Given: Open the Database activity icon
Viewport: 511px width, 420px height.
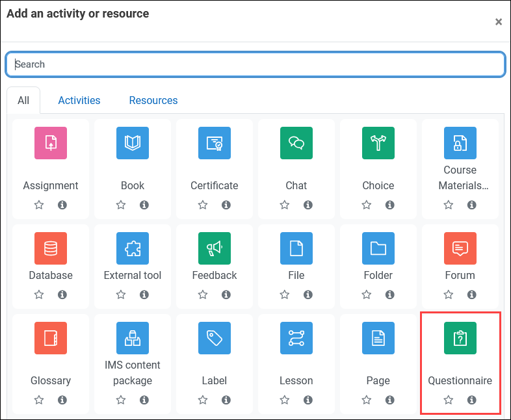Looking at the screenshot, I should [51, 248].
